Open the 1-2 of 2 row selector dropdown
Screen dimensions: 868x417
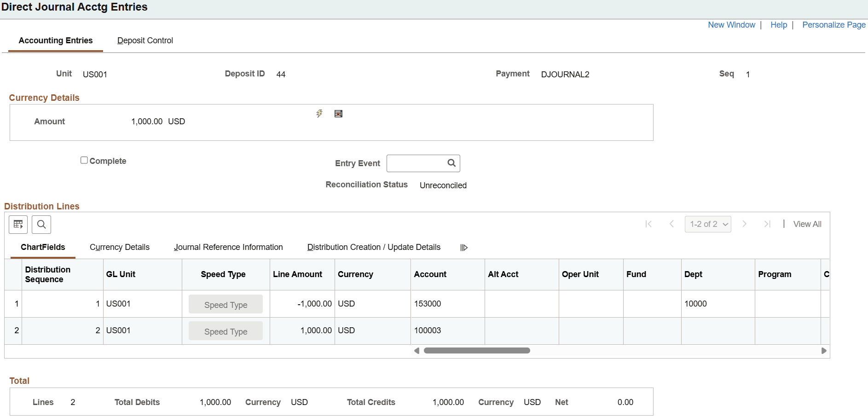708,224
